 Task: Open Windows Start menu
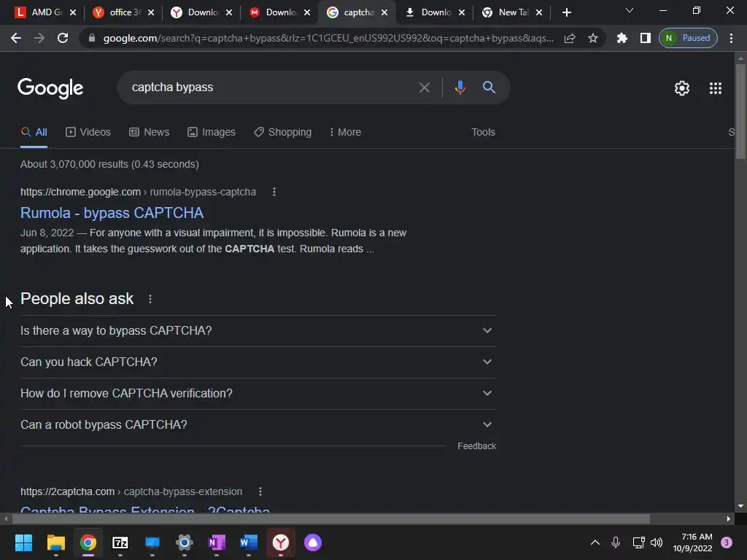pos(23,542)
